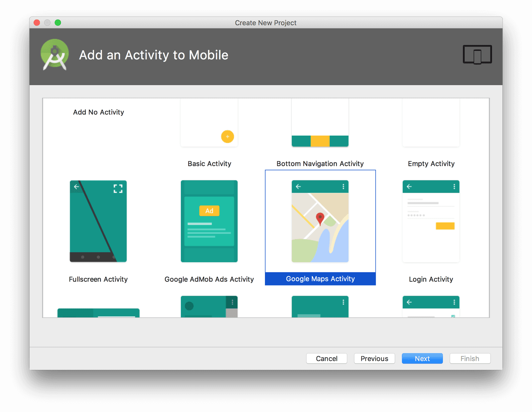532x412 pixels.
Task: Click the Previous button
Action: pos(374,359)
